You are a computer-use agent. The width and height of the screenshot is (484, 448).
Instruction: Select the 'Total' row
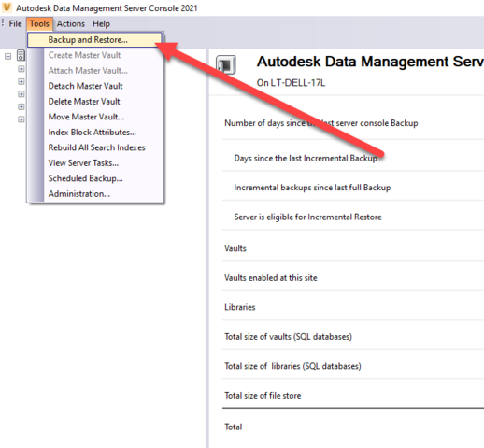(x=353, y=427)
